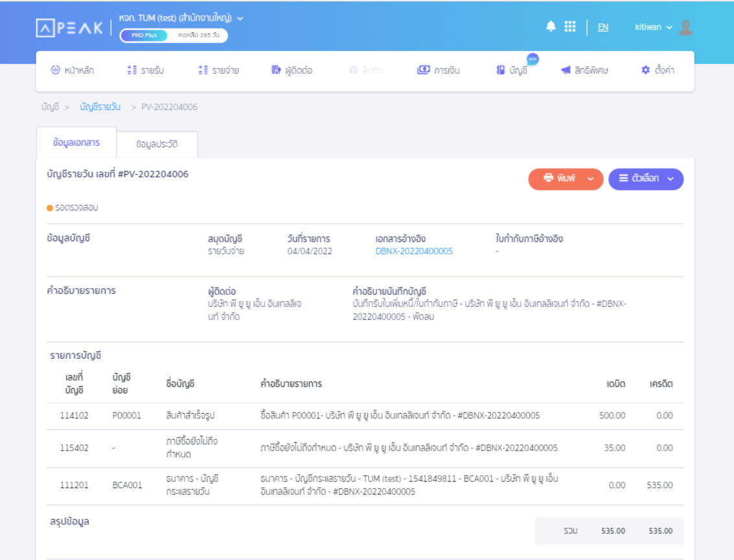Click the user avatar icon

pos(686,28)
